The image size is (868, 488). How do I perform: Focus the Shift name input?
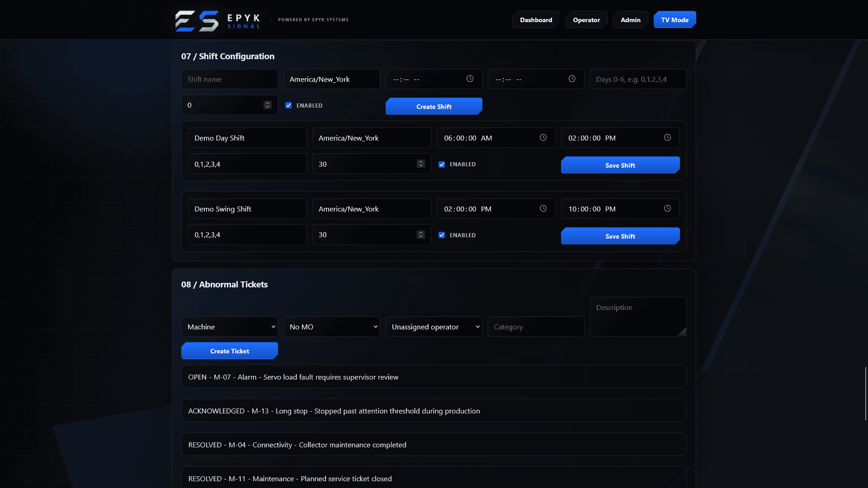(x=230, y=79)
